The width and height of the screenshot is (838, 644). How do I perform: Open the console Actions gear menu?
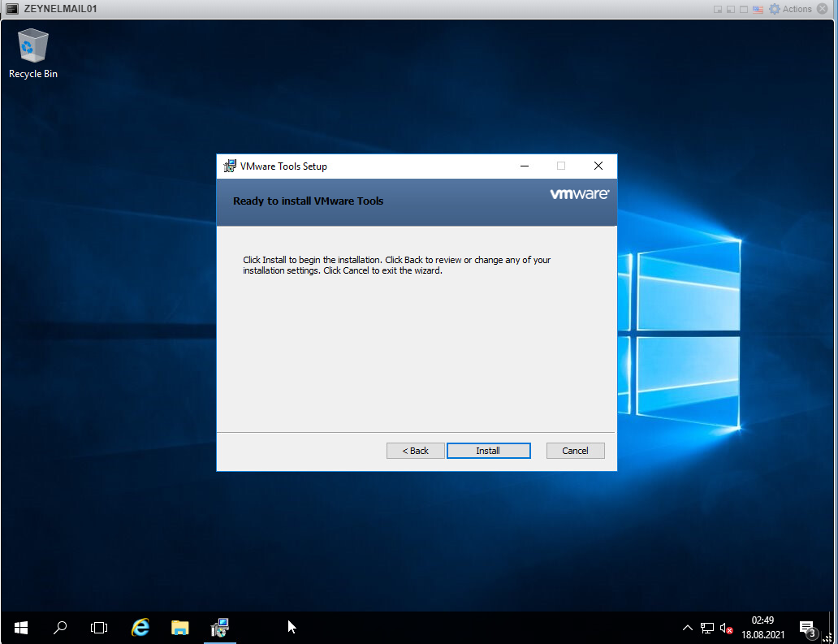click(x=790, y=9)
